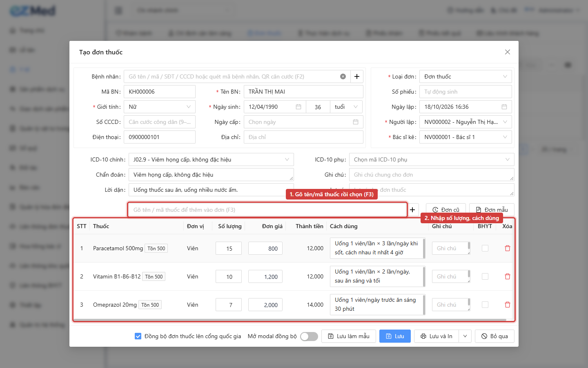Check BHYT for Omeprazol 20mg
The height and width of the screenshot is (368, 588).
click(x=485, y=305)
